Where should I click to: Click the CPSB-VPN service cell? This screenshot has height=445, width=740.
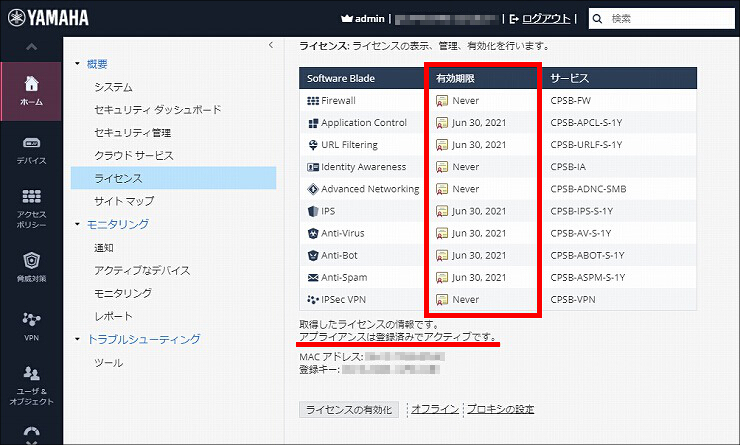pos(572,300)
